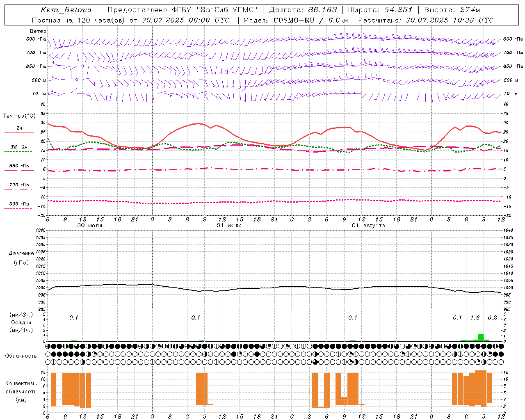Viewport: 525px width, 420px height.
Task: Click the '500 м' wind level label on left
Action: click(38, 80)
